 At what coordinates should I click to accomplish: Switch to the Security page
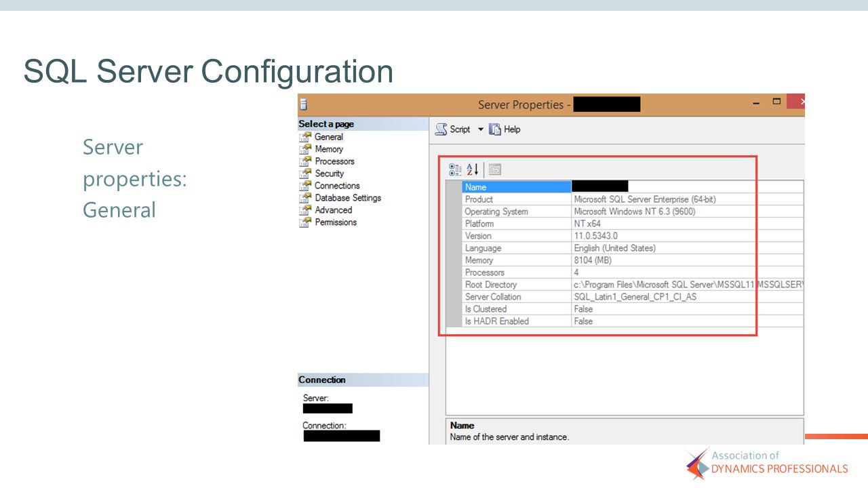point(330,174)
